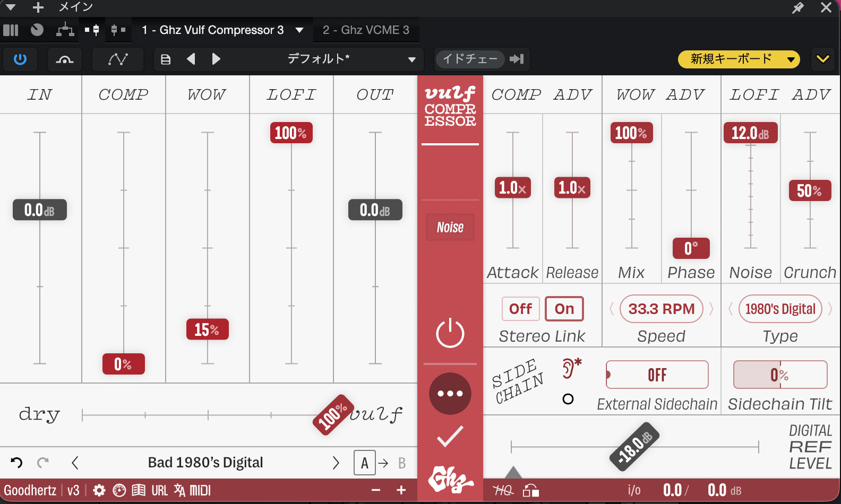841x504 pixels.
Task: Select the previous Speed option
Action: pyautogui.click(x=612, y=309)
